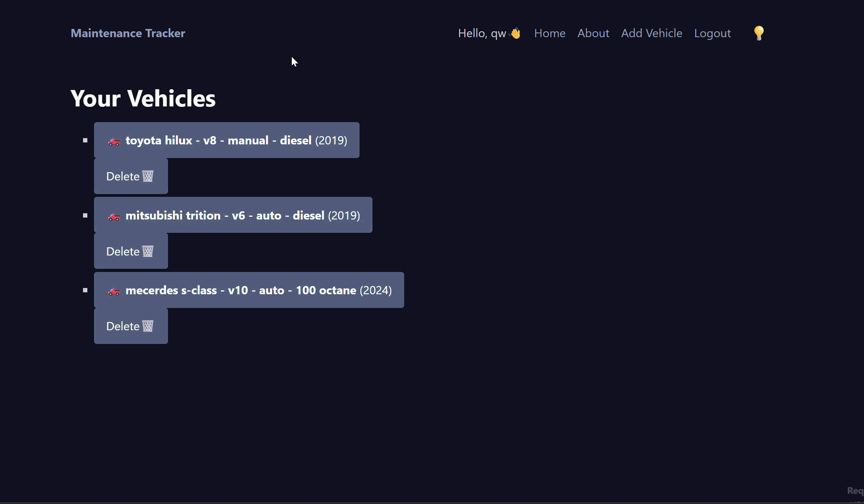Click trash bin icon under toyota hilux
Viewport: 864px width, 504px height.
[148, 176]
